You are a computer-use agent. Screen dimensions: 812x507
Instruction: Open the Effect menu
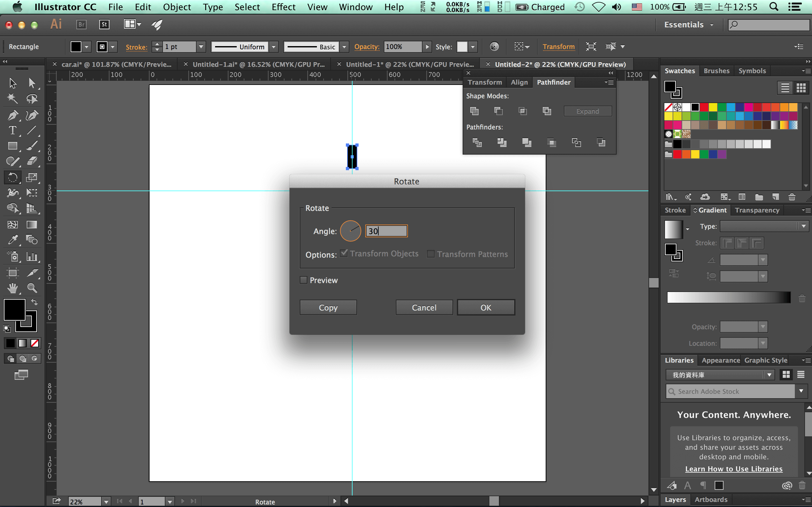point(283,7)
